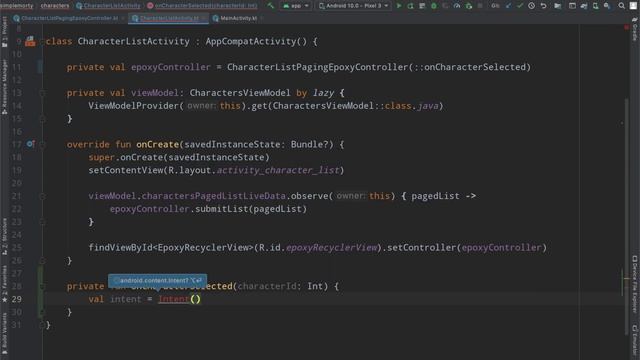Click fold end marker on line 15
This screenshot has width=640, height=360.
pos(42,119)
